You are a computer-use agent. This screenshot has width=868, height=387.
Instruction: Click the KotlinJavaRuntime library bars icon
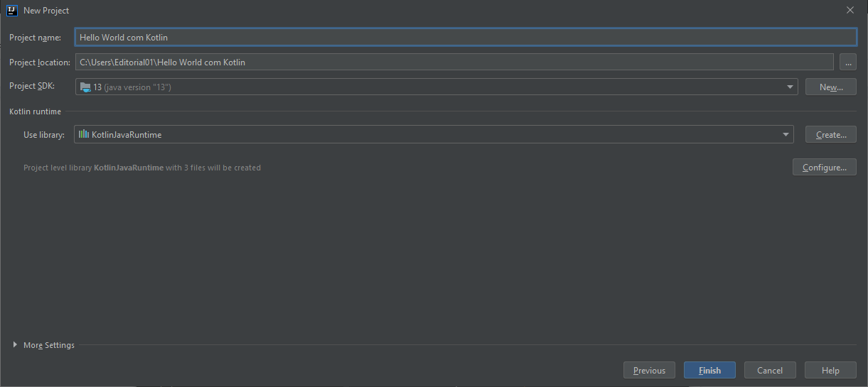pos(84,134)
